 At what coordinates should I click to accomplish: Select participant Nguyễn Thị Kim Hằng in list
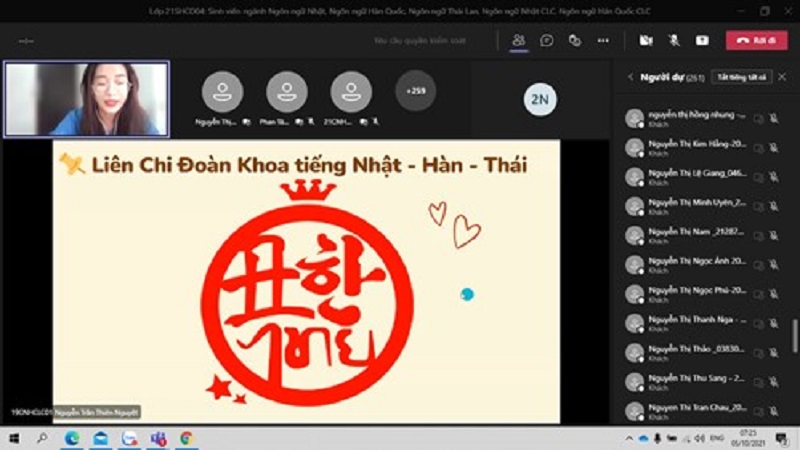[695, 147]
